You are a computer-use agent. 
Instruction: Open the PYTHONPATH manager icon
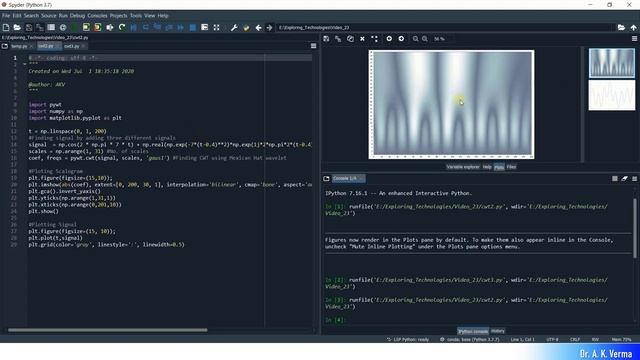click(246, 27)
